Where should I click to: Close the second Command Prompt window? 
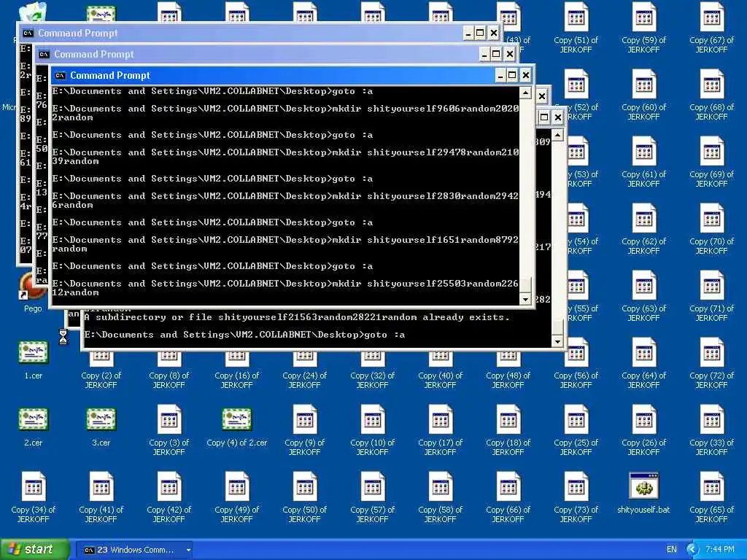click(510, 54)
